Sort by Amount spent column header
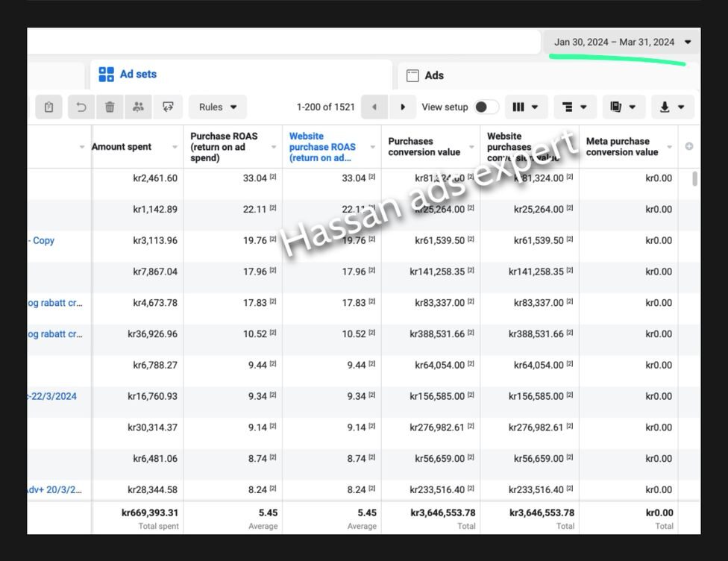 click(122, 147)
